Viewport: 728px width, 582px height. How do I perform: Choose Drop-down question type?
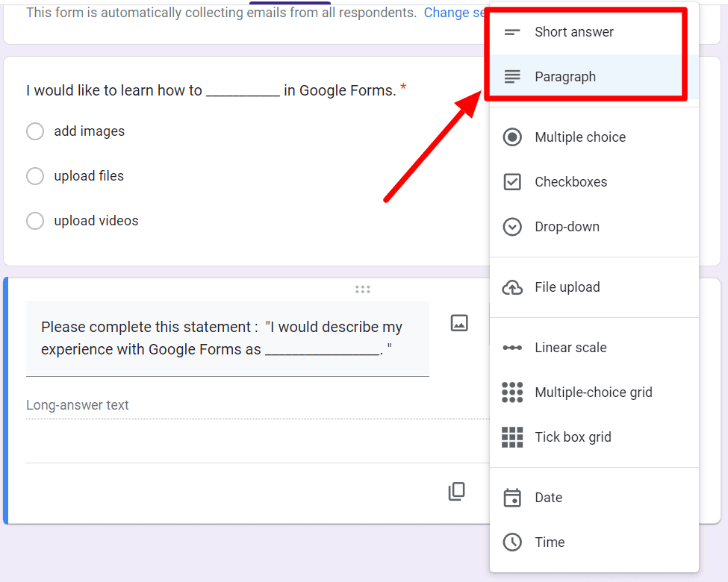(594, 227)
